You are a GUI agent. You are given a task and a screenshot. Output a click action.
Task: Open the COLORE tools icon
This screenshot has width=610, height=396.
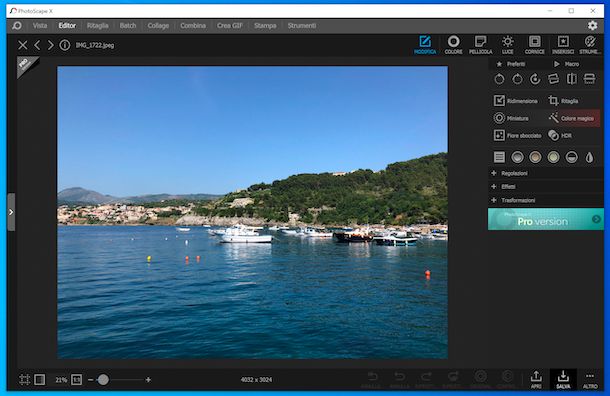pyautogui.click(x=453, y=44)
